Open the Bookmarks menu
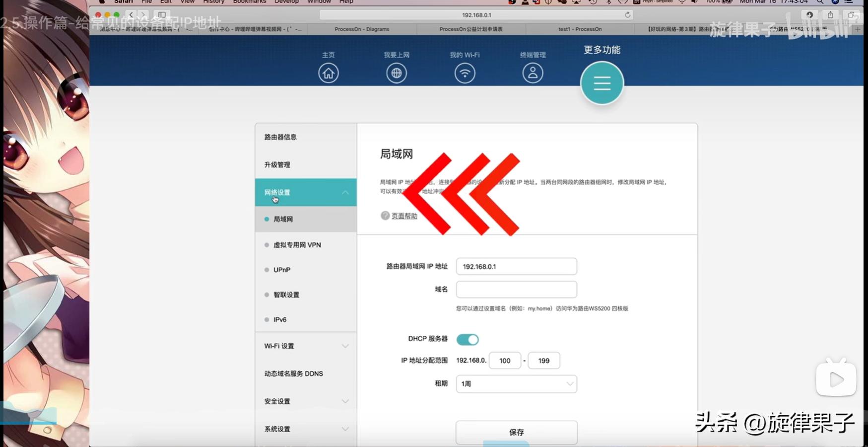Screen dimensions: 868x447 point(250,1)
